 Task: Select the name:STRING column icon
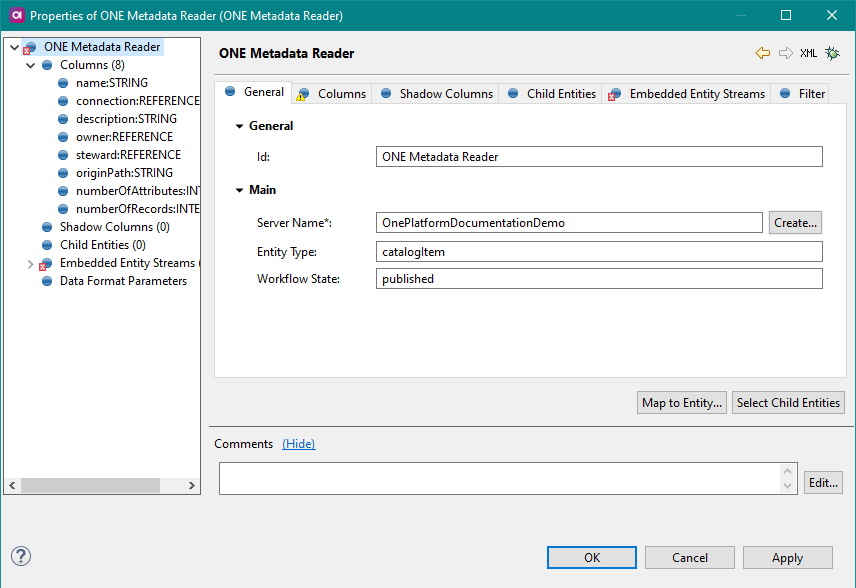coord(62,82)
